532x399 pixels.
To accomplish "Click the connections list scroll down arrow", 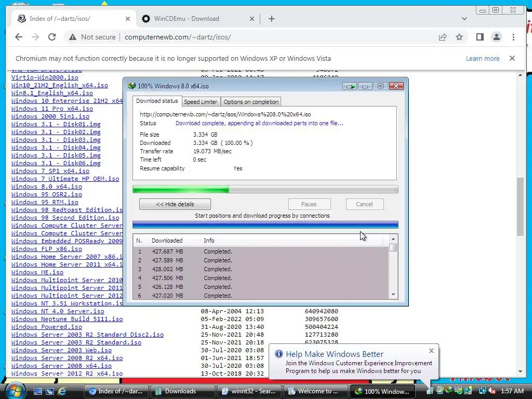I will point(393,295).
